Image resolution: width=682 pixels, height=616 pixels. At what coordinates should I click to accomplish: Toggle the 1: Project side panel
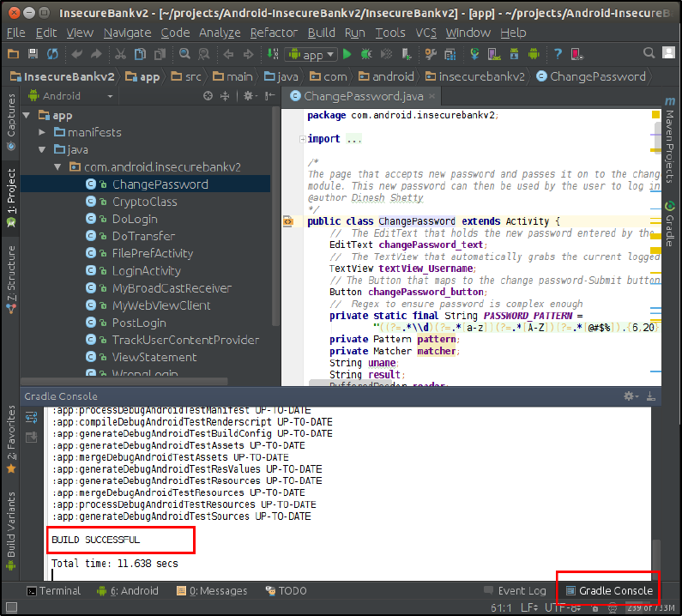click(x=11, y=197)
